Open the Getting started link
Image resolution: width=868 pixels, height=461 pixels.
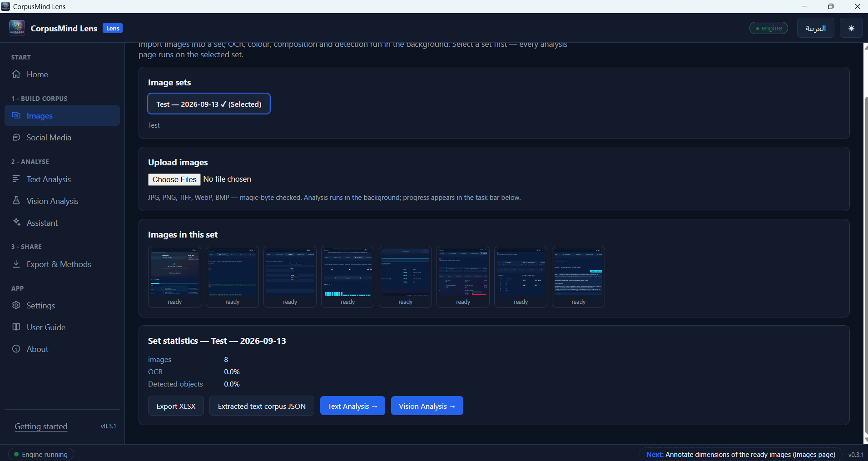click(x=41, y=426)
